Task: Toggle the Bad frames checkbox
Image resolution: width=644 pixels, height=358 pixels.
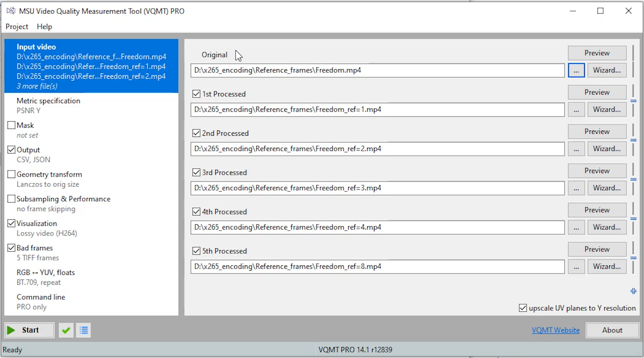Action: pyautogui.click(x=11, y=248)
